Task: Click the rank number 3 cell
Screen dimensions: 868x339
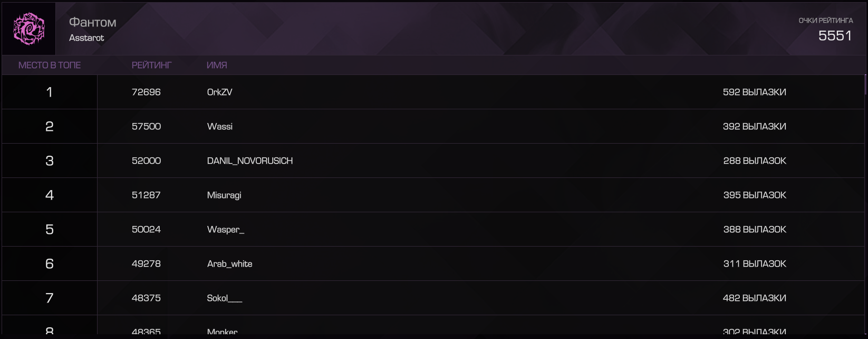Action: tap(50, 161)
